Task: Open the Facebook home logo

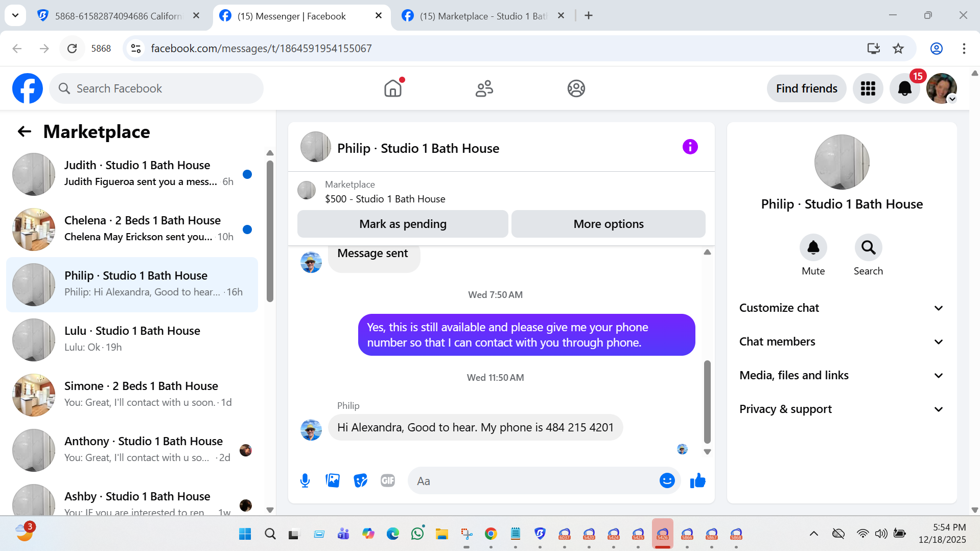Action: 28,88
